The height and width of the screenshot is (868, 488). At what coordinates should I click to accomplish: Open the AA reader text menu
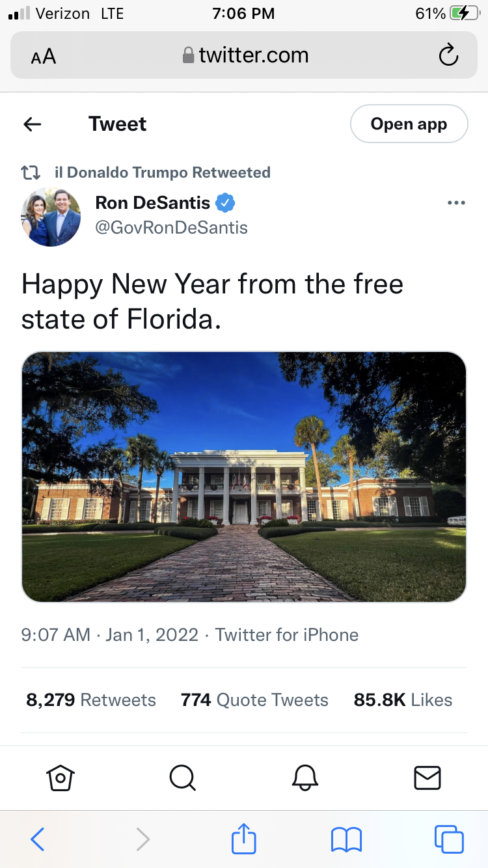[x=44, y=57]
